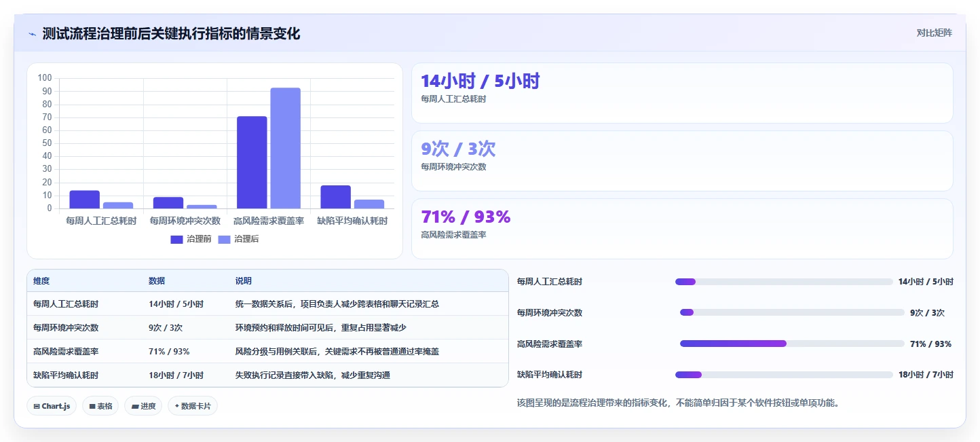Click the 71% / 93% stat card value
Viewport: 980px width, 442px height.
[466, 217]
